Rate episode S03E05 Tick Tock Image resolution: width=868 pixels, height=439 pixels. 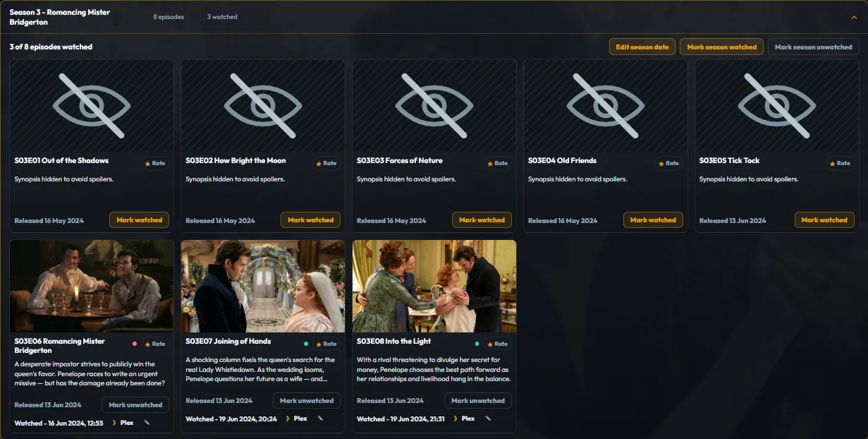click(x=841, y=163)
